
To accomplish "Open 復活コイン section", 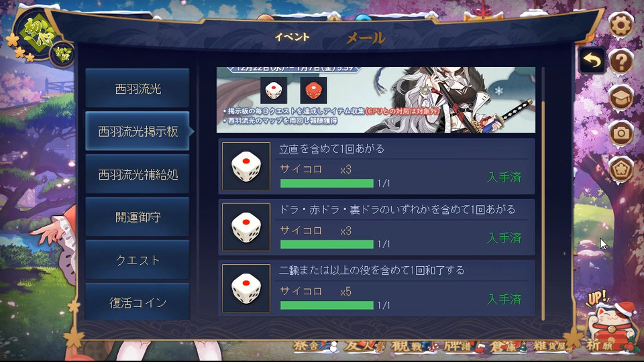I will (x=137, y=302).
